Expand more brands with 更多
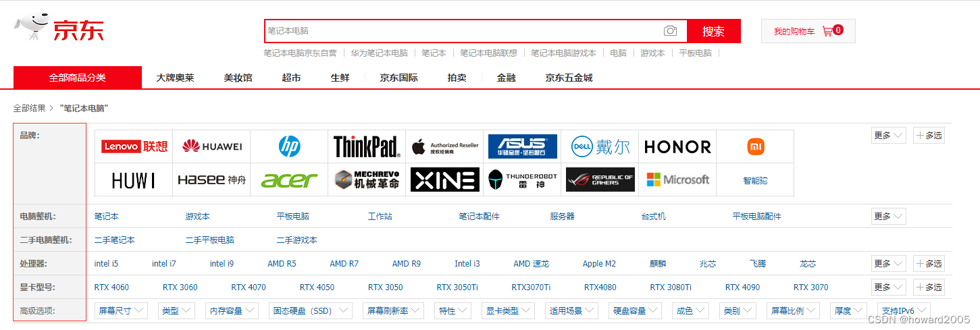 888,135
